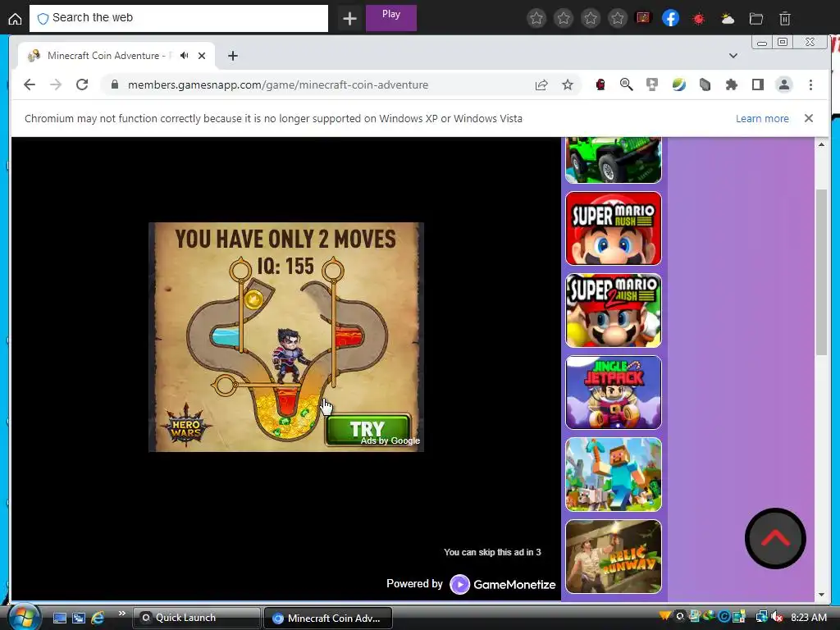
Task: Open the Extensions puzzle-piece menu
Action: pos(731,84)
